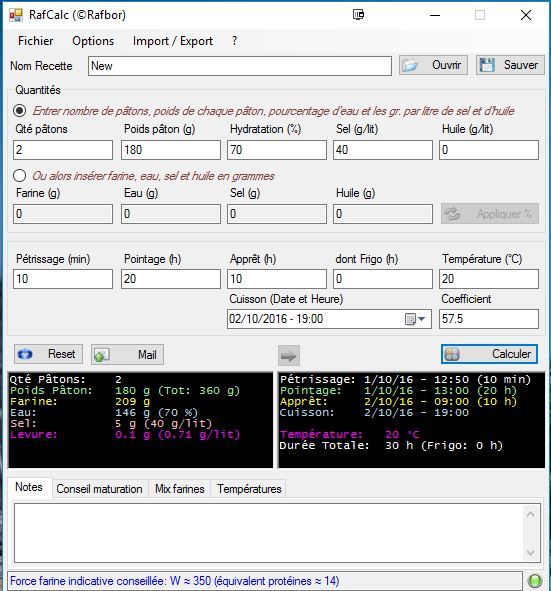This screenshot has width=551, height=591.
Task: Open the Import / Export menu
Action: [x=173, y=41]
